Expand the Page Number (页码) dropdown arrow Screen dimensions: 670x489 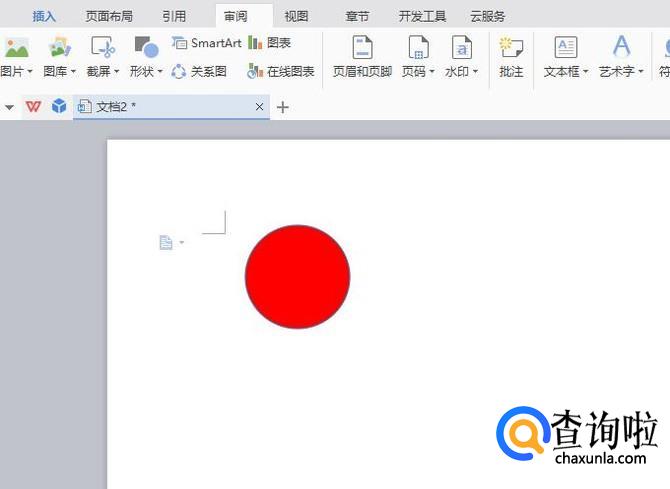pos(432,71)
